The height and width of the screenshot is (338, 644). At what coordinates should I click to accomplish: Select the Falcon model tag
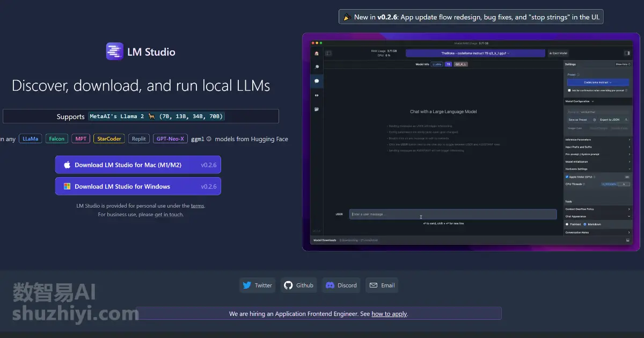[x=57, y=138]
